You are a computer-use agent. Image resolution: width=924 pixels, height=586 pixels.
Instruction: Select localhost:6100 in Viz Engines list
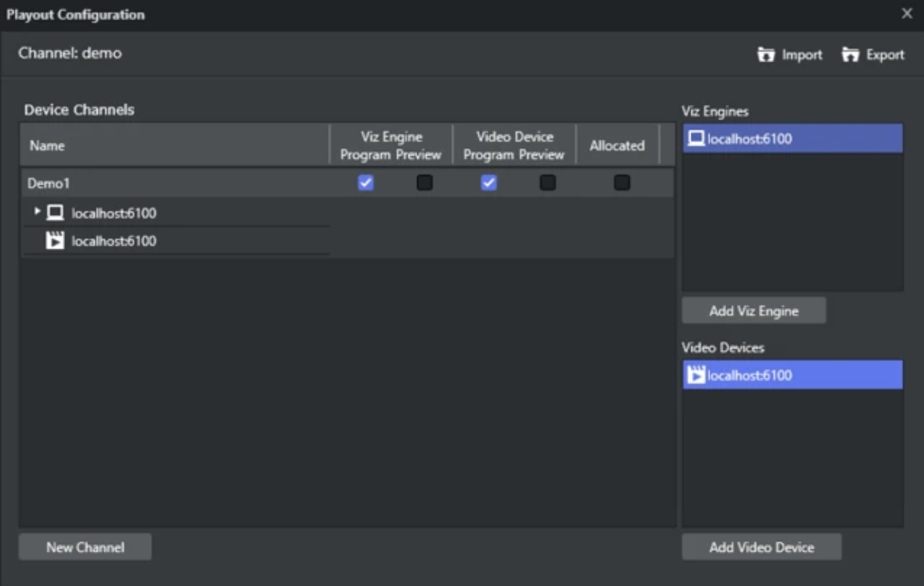click(x=793, y=139)
